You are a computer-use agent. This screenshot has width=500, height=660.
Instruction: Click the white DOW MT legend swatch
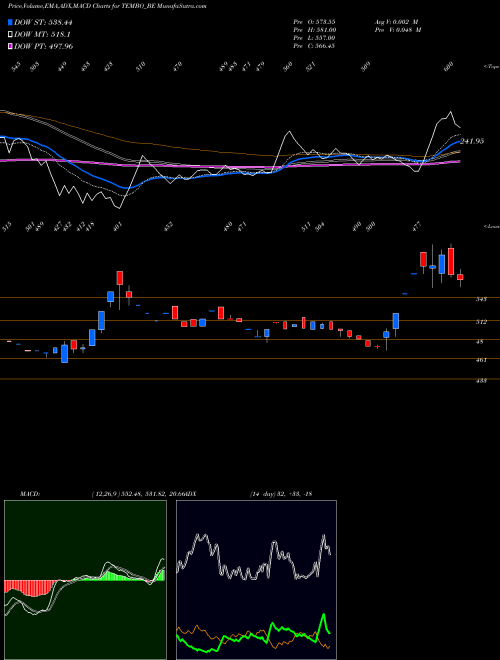click(x=10, y=34)
